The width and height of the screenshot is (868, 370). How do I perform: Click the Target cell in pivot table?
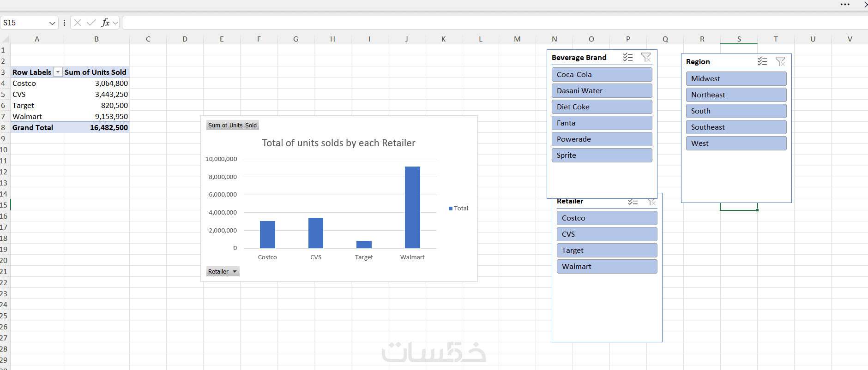tap(37, 105)
